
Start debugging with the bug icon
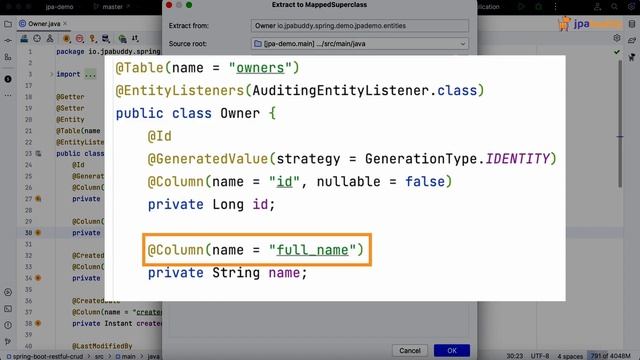click(x=538, y=7)
